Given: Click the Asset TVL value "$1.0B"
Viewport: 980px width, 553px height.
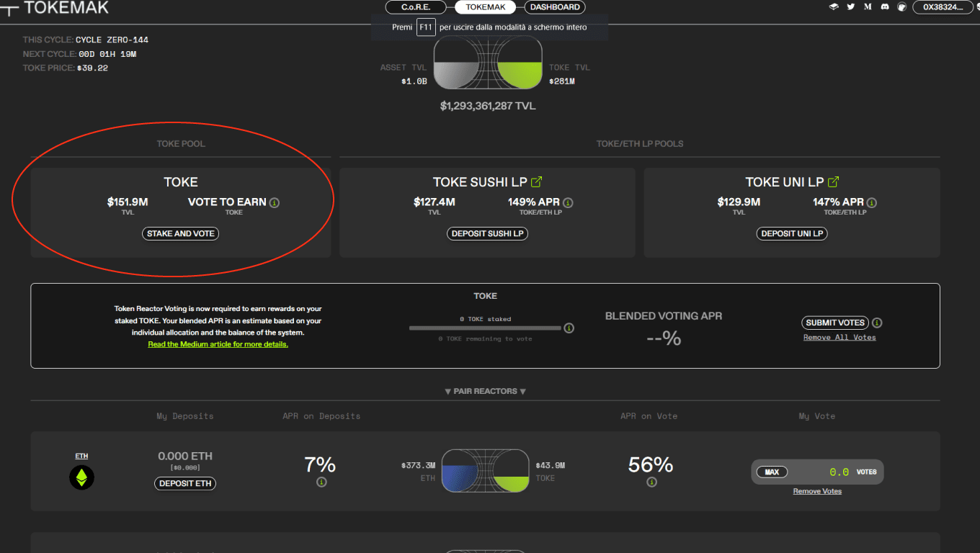Looking at the screenshot, I should tap(414, 81).
